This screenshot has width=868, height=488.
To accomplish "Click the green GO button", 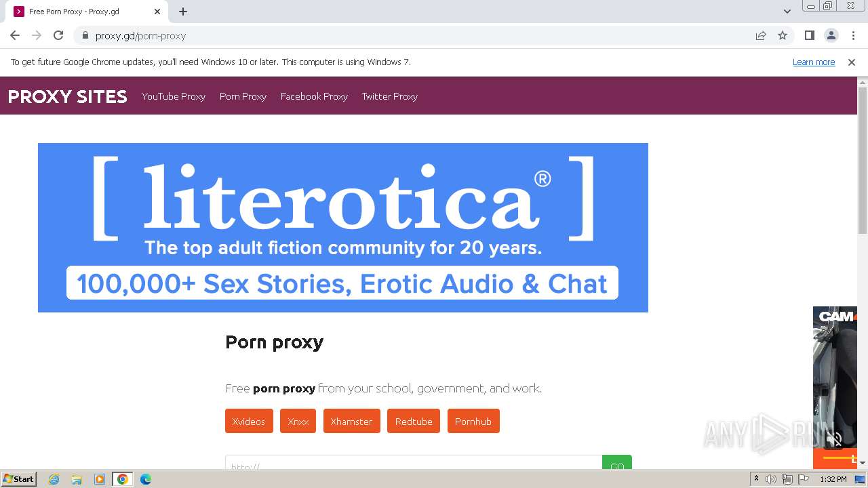I will point(617,463).
